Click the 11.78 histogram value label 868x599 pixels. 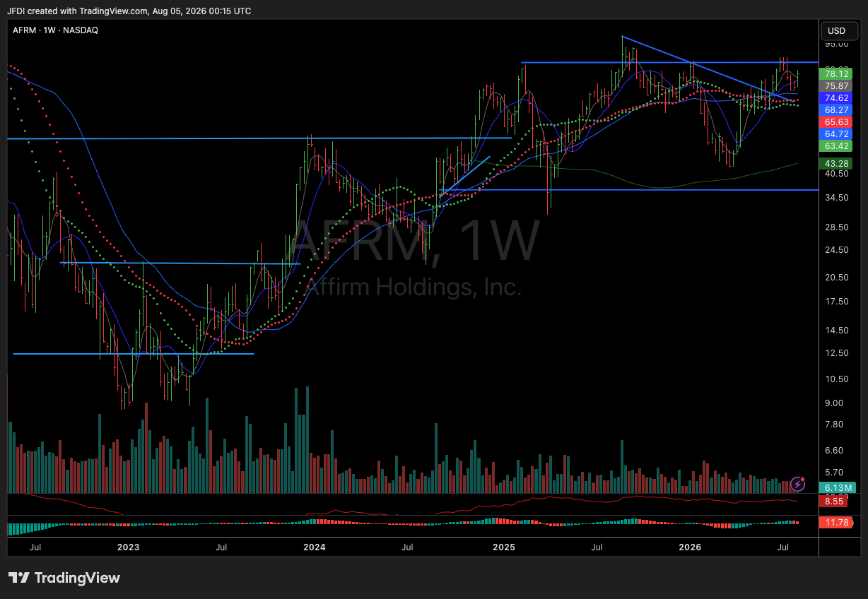[x=836, y=523]
